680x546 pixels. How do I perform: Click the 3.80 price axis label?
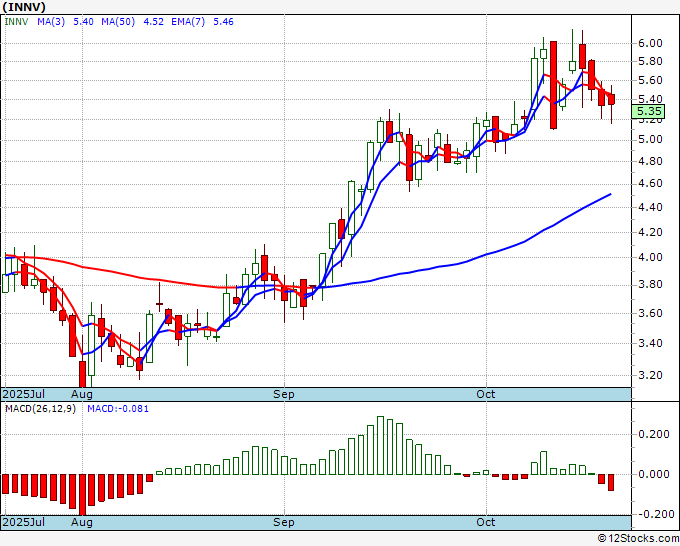(650, 285)
